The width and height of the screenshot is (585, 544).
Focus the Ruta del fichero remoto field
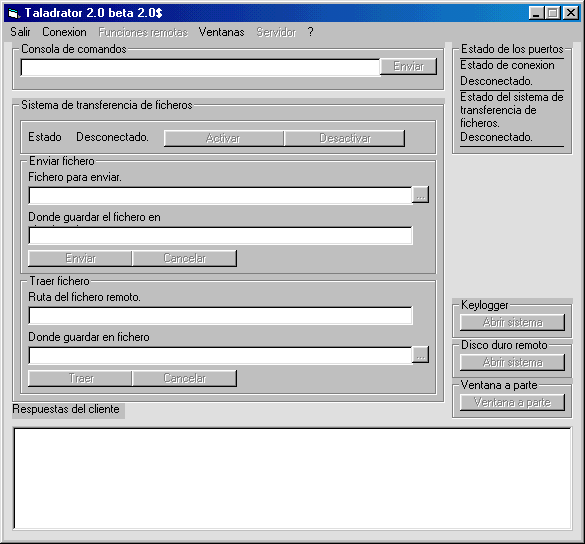tap(220, 316)
